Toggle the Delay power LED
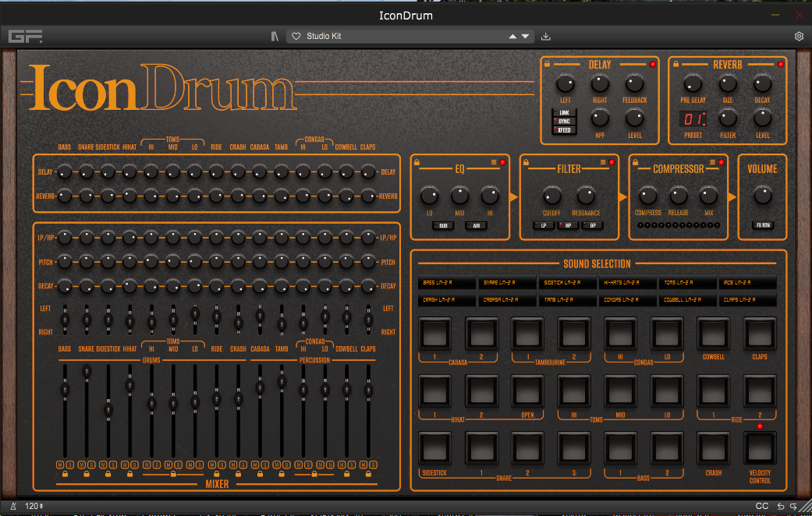 click(653, 64)
